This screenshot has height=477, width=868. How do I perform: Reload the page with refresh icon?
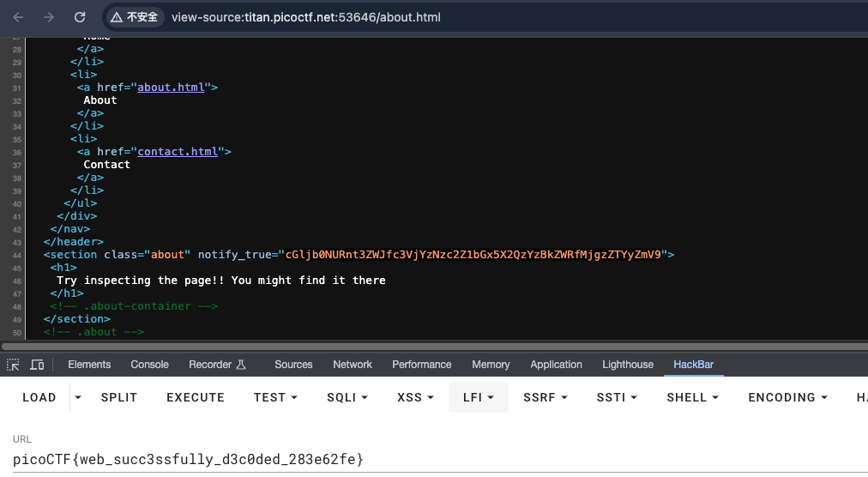pos(80,17)
